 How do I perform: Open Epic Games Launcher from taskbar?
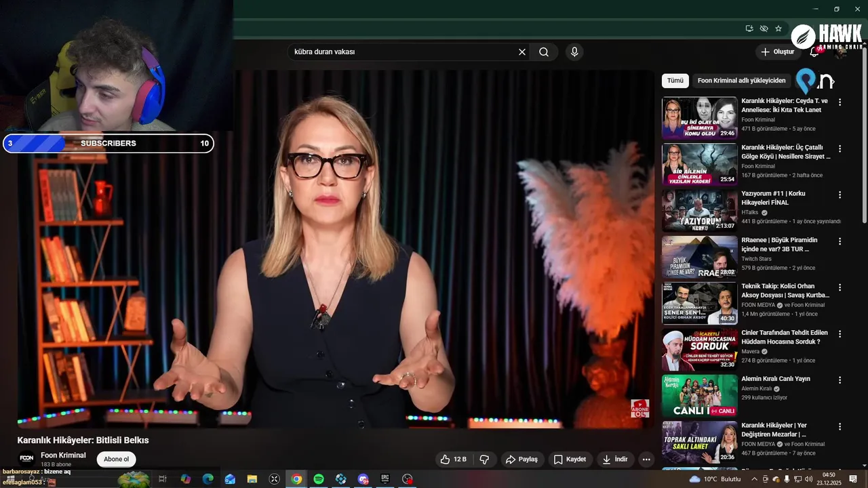tap(385, 479)
